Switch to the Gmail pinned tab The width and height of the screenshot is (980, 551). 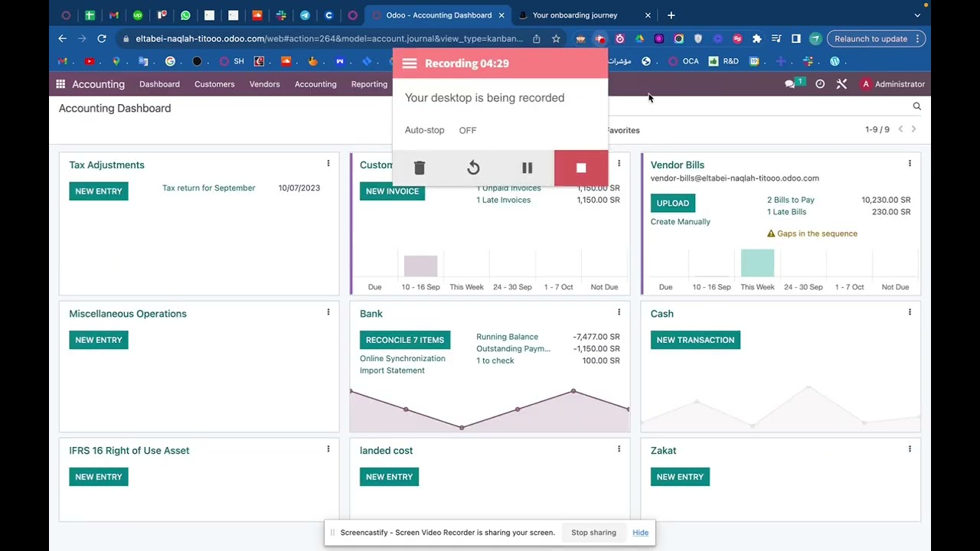[x=113, y=15]
